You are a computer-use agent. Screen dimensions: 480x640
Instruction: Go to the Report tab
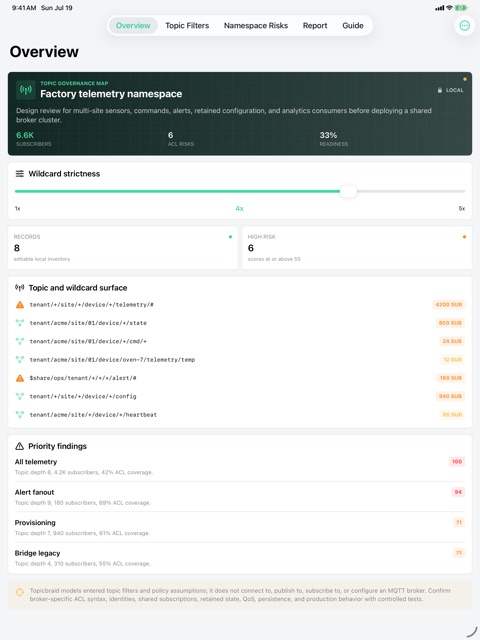coord(315,26)
